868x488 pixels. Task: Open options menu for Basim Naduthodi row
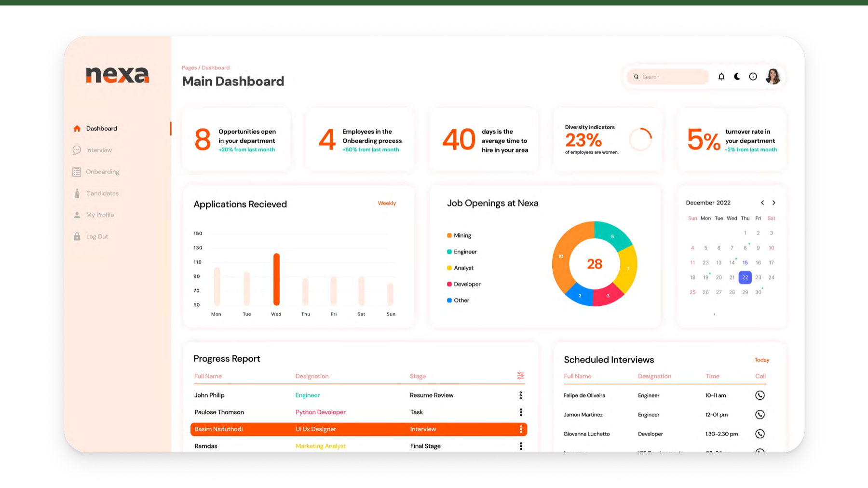pyautogui.click(x=521, y=429)
